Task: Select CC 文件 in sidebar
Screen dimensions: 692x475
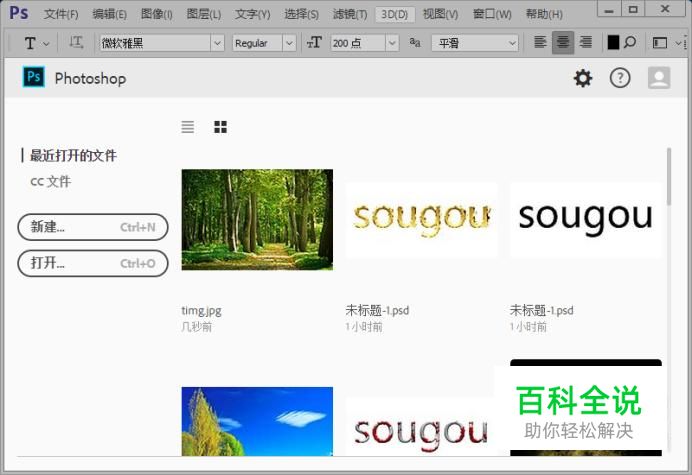Action: 50,181
